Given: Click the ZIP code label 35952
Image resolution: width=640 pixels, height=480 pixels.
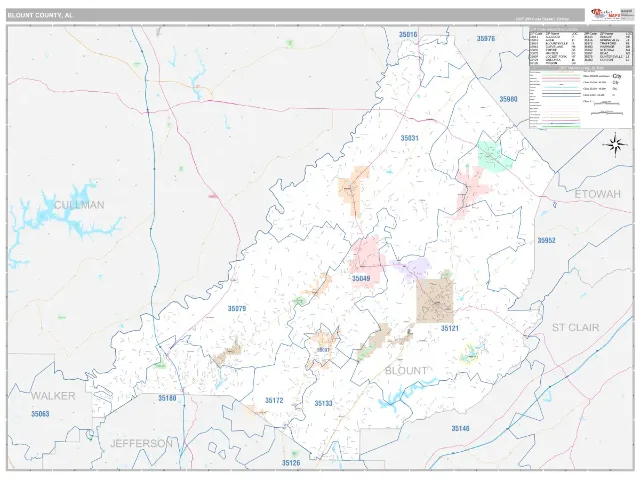Looking at the screenshot, I should (x=547, y=240).
